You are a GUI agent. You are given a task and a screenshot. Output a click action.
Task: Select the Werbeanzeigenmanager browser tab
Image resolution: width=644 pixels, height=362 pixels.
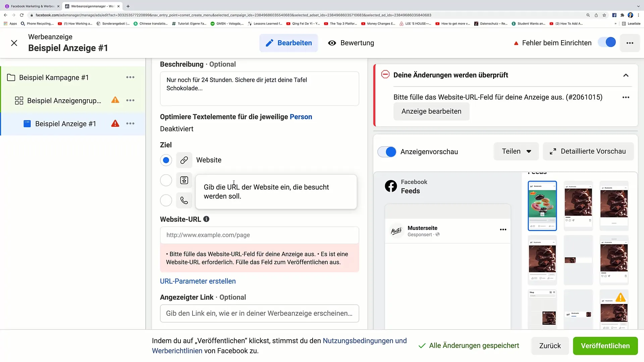92,6
